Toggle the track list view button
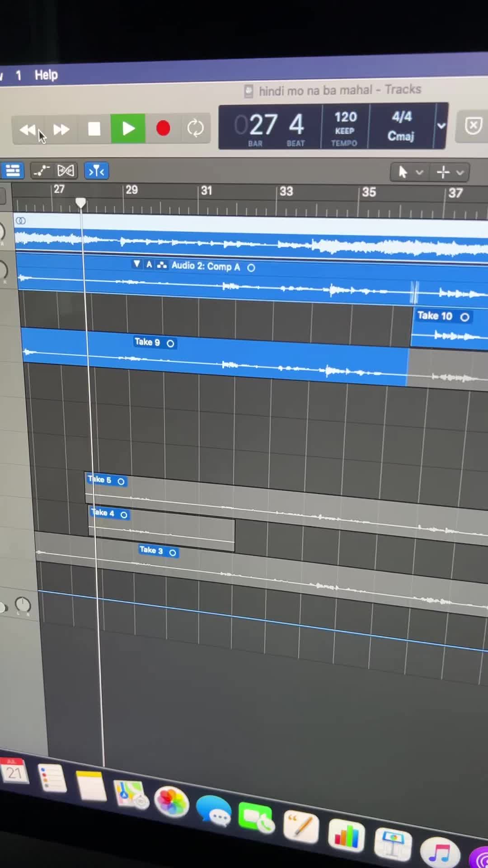Viewport: 488px width, 868px height. point(13,171)
